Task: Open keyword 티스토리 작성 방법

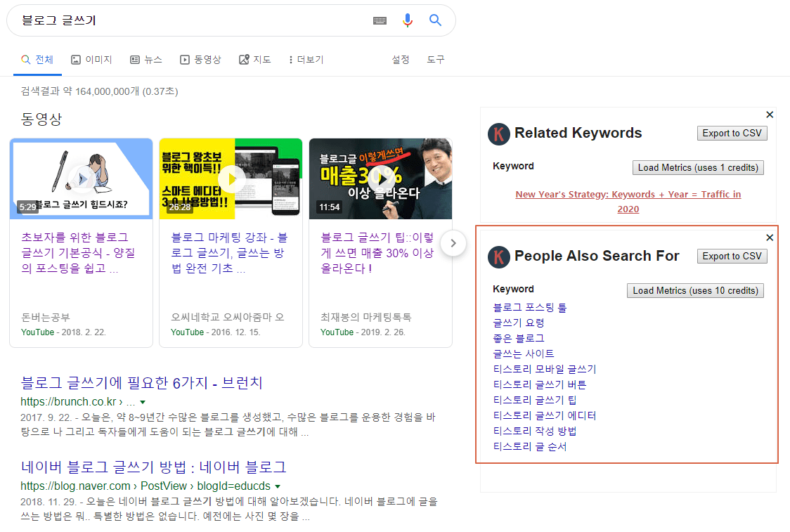Action: pyautogui.click(x=535, y=432)
